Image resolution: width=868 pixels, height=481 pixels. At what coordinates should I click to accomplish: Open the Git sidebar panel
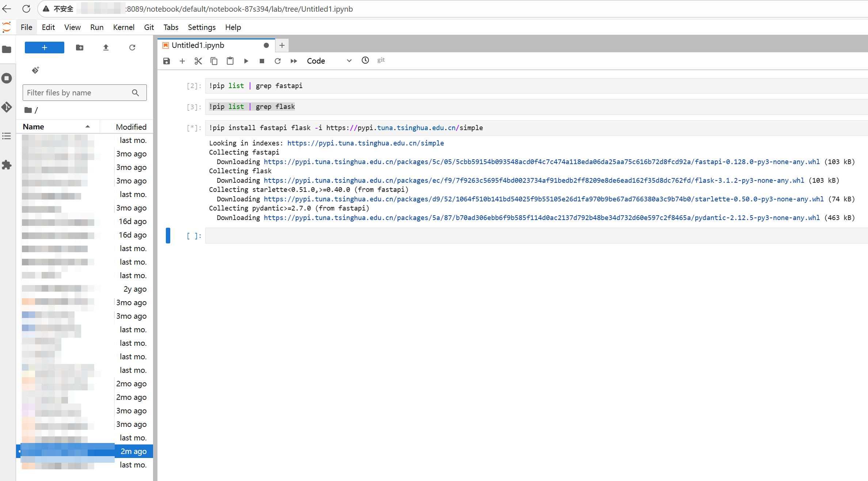[x=7, y=107]
